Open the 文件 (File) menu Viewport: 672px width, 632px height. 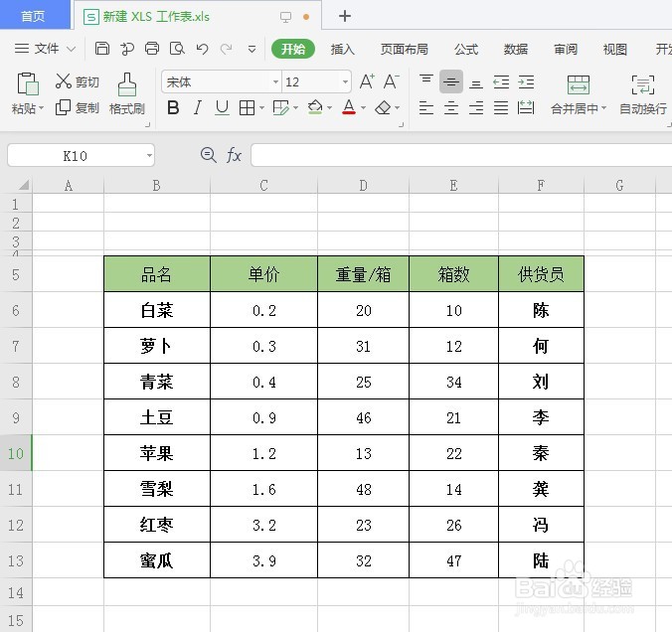(x=45, y=49)
